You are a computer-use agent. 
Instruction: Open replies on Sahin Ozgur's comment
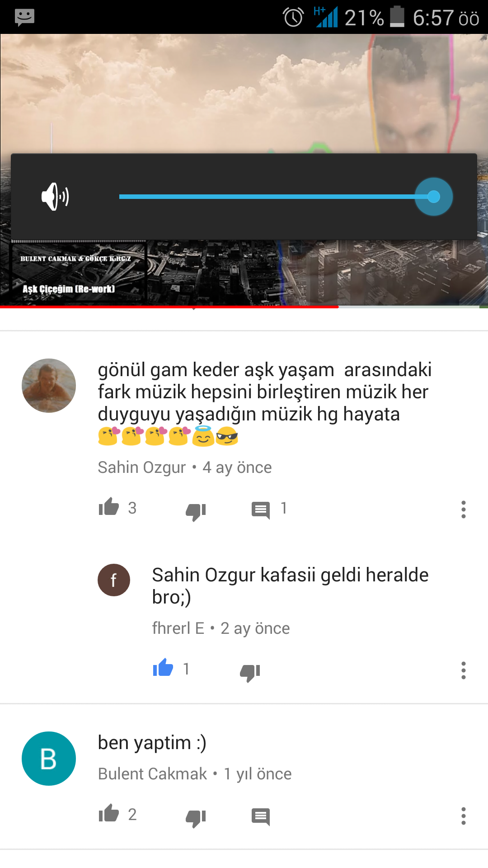click(261, 510)
